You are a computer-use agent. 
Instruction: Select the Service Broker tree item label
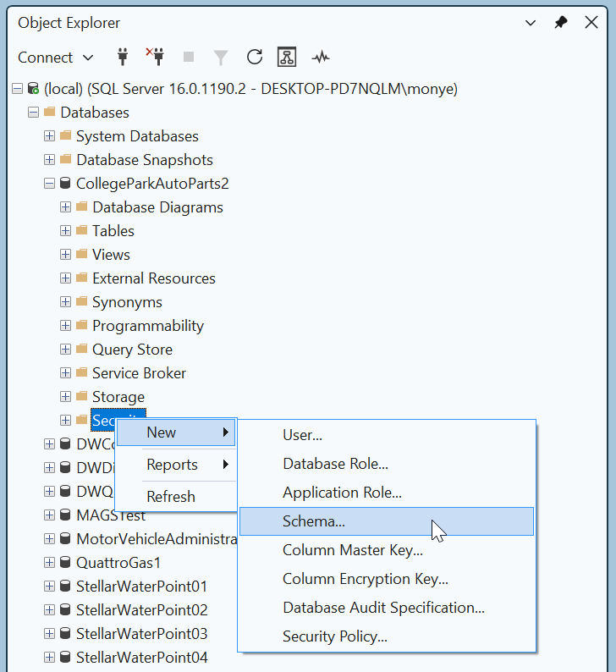(140, 373)
